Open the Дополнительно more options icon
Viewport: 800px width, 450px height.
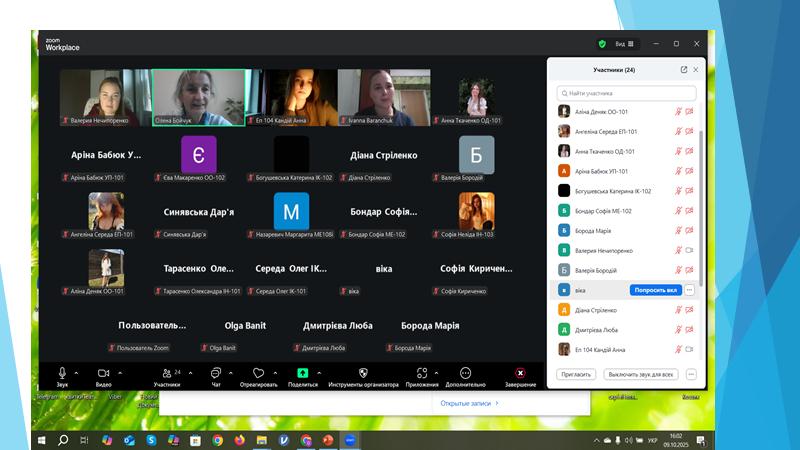pos(465,373)
